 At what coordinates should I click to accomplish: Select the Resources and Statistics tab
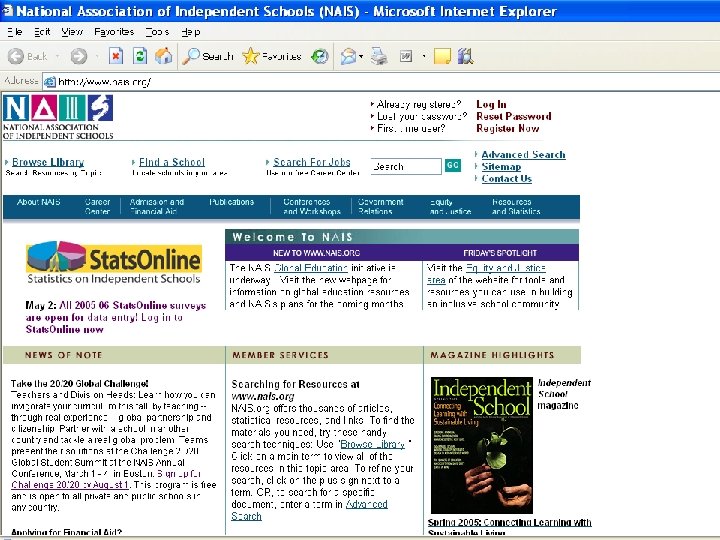(x=516, y=207)
